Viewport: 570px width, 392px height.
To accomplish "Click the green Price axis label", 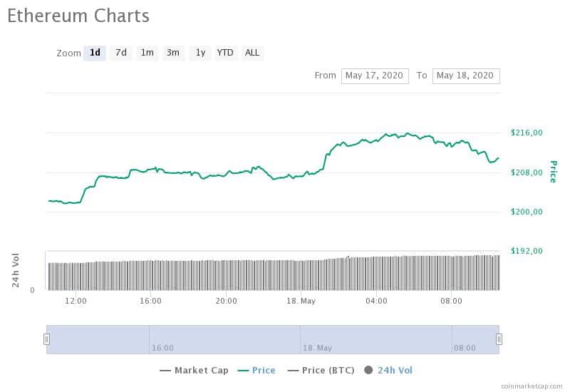I will tap(554, 172).
